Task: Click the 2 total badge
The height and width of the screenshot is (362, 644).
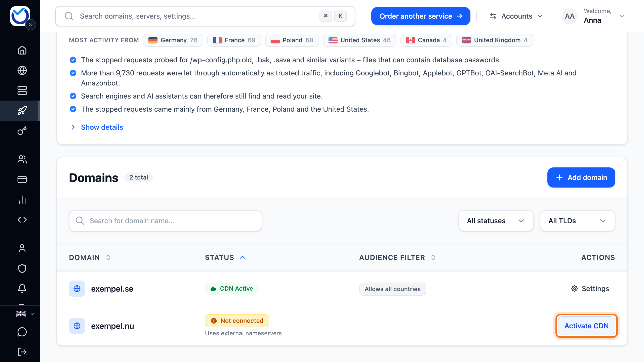Action: tap(139, 177)
